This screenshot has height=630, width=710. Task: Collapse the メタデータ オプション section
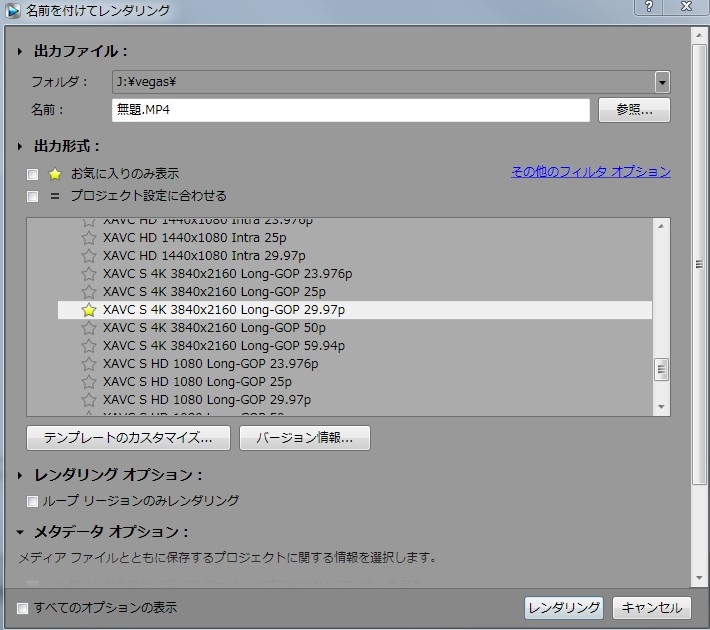(20, 532)
